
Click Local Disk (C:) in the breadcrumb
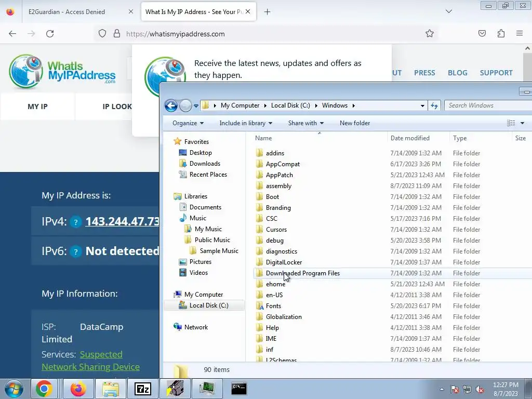tap(290, 105)
